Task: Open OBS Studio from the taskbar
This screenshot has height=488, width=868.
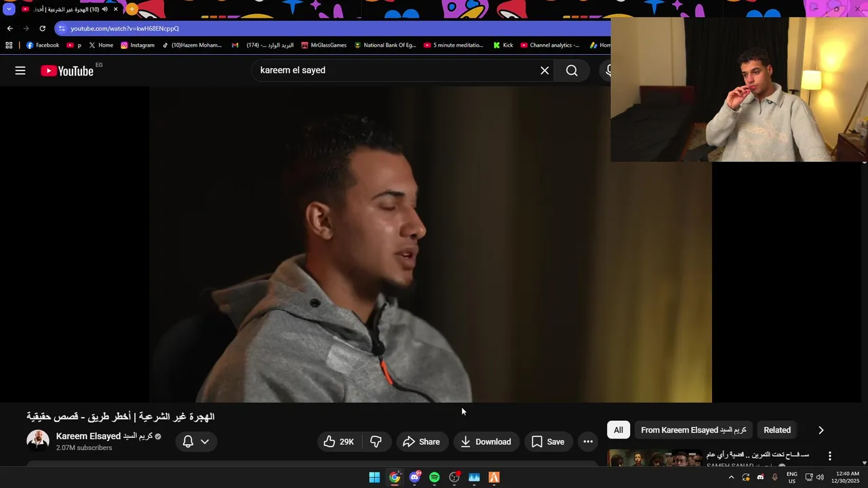Action: coord(454,477)
